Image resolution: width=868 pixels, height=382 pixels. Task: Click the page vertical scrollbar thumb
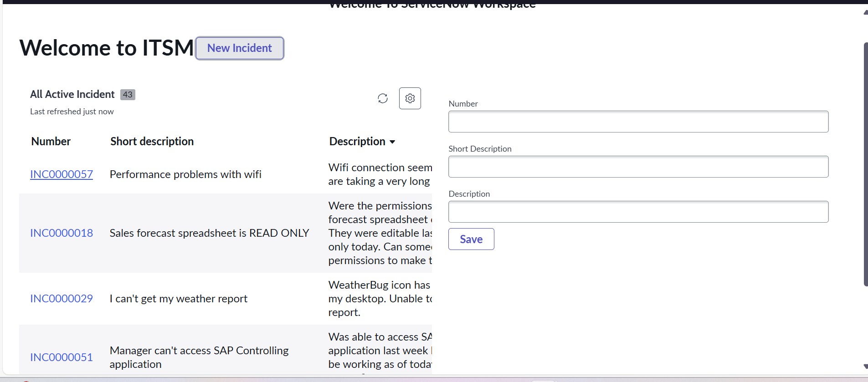click(866, 164)
